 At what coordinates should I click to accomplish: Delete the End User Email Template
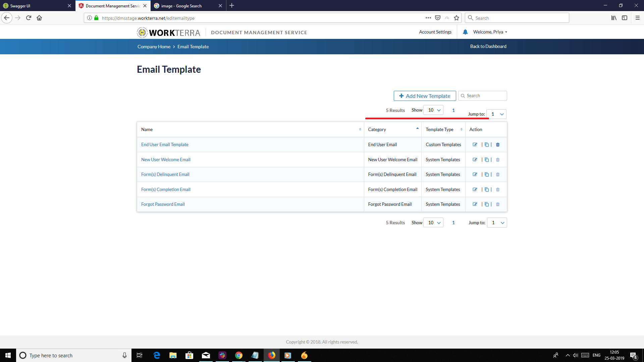click(x=498, y=144)
